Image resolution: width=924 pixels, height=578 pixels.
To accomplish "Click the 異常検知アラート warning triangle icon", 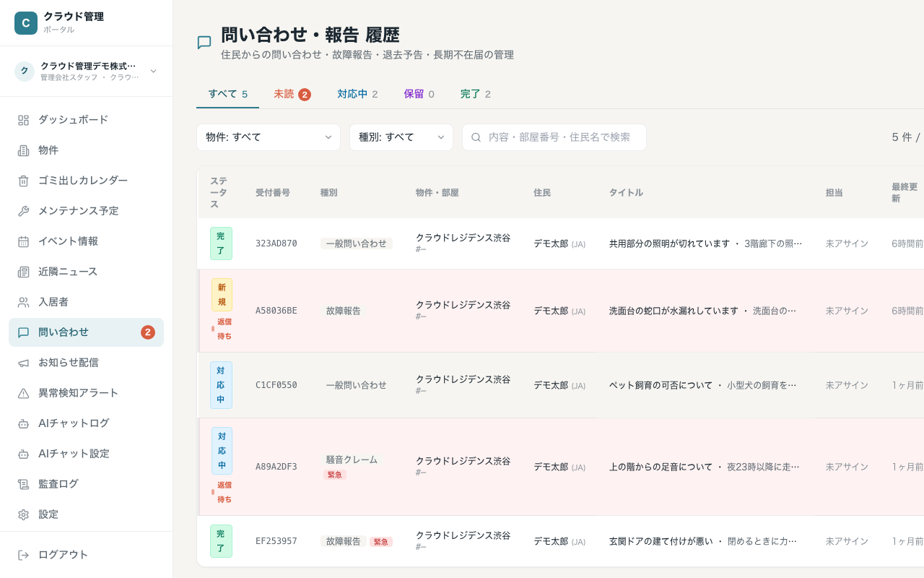I will (x=23, y=393).
